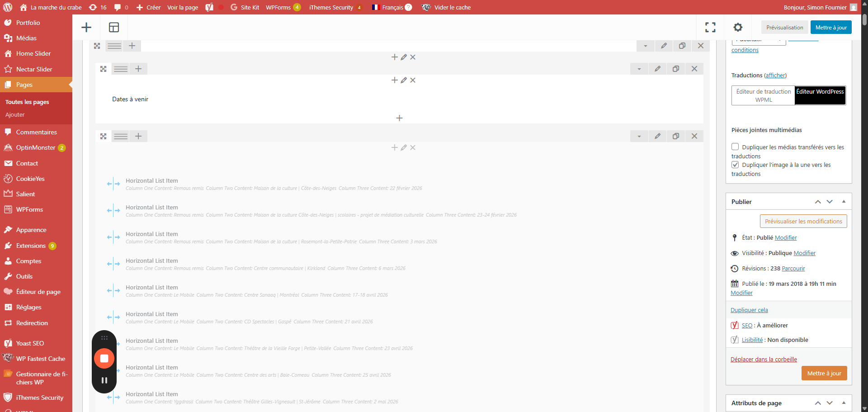The height and width of the screenshot is (412, 868).
Task: Collapse the Publier panel with triangle toggle
Action: point(844,202)
